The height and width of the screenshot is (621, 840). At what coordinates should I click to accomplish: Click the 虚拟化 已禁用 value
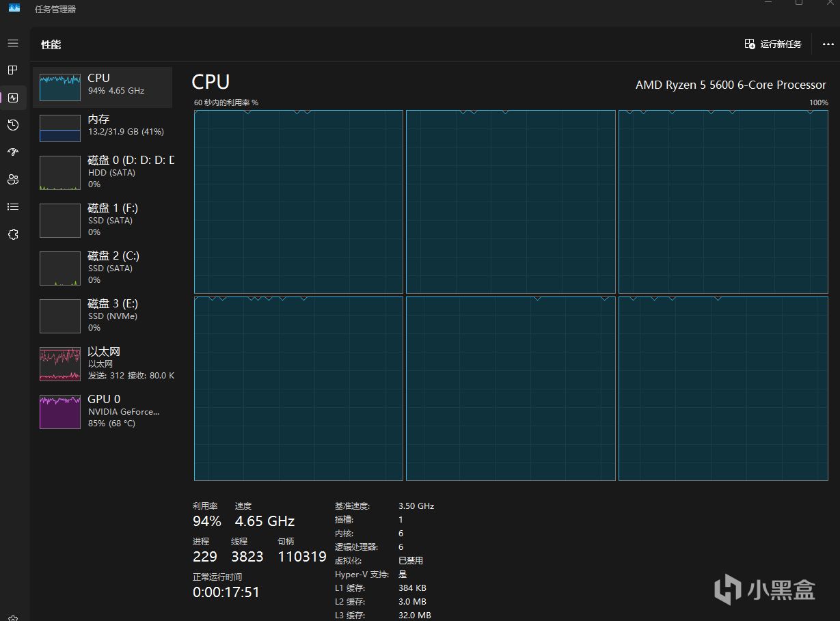coord(411,560)
